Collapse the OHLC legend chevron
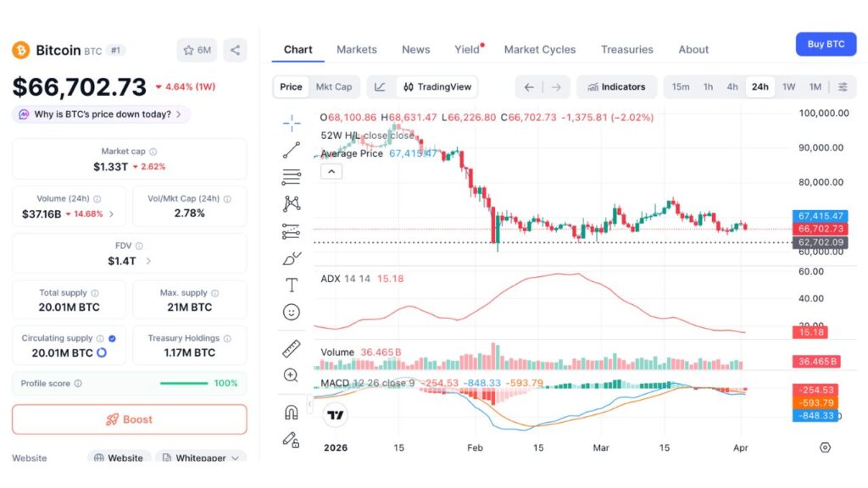 point(331,171)
